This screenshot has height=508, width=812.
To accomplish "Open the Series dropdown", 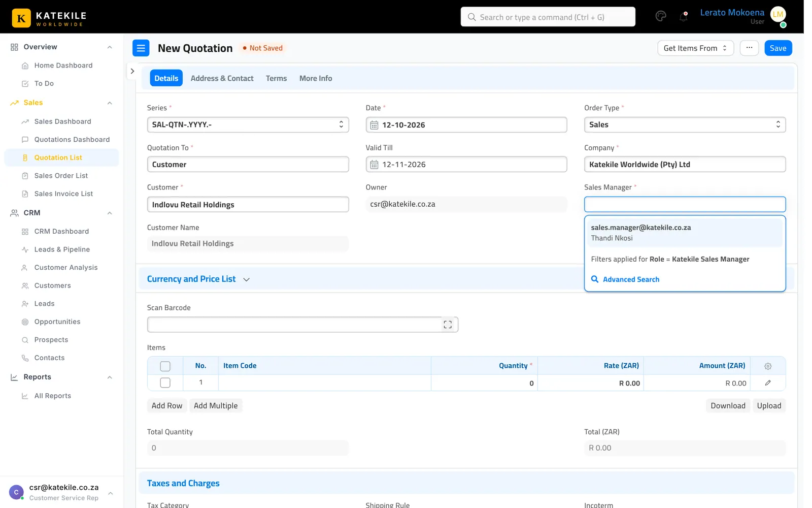I will point(248,125).
